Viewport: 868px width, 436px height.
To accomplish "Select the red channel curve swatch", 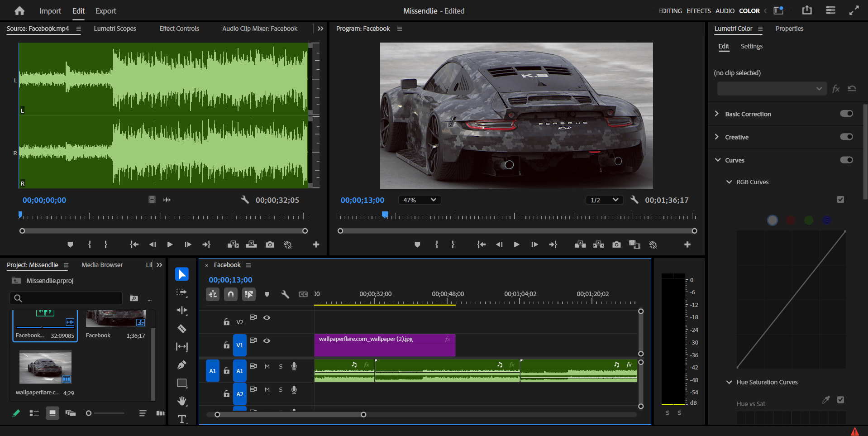I will click(x=791, y=220).
